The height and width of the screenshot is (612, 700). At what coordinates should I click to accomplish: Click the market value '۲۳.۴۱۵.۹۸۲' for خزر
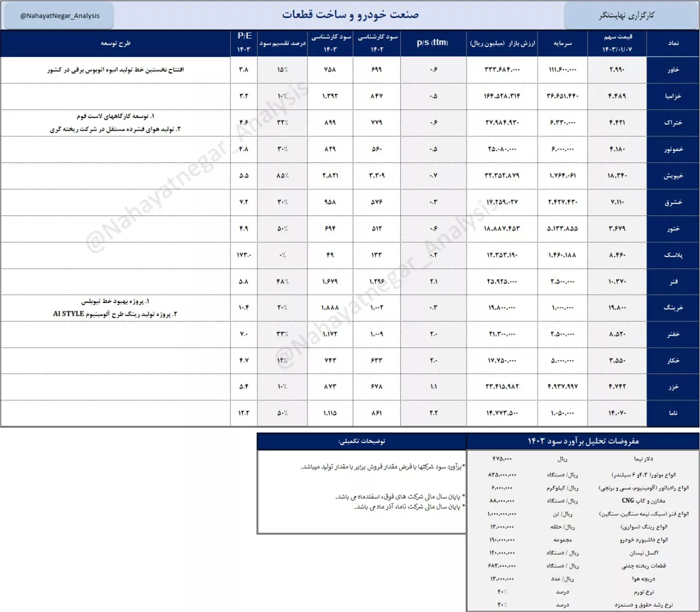tap(502, 387)
